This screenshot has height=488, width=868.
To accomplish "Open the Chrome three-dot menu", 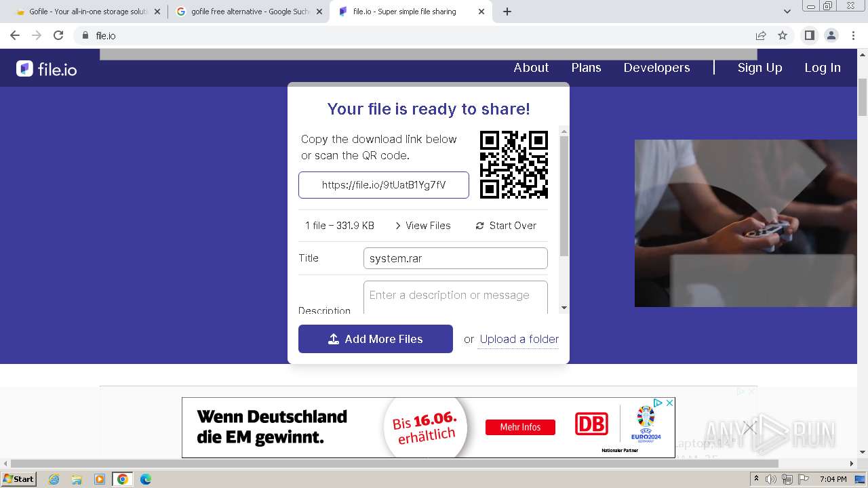I will pos(852,35).
